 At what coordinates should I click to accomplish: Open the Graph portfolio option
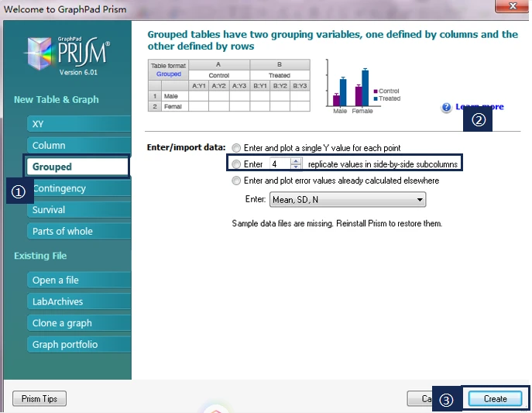pyautogui.click(x=79, y=345)
